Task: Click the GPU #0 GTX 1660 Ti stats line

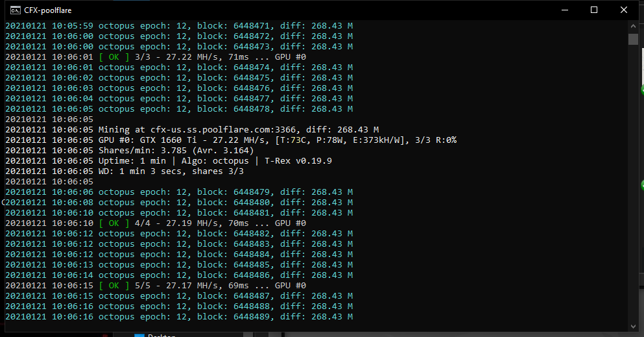Action: coord(231,140)
